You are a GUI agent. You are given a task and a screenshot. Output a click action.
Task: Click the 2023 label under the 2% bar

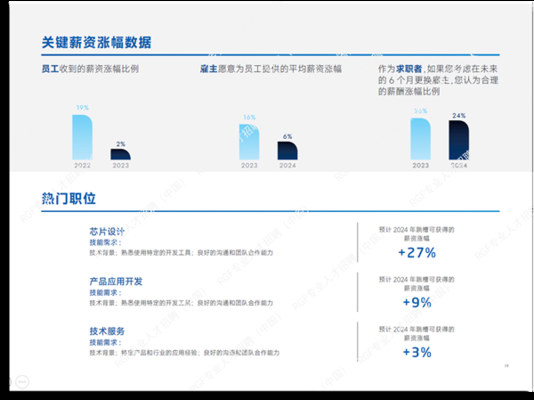[121, 165]
